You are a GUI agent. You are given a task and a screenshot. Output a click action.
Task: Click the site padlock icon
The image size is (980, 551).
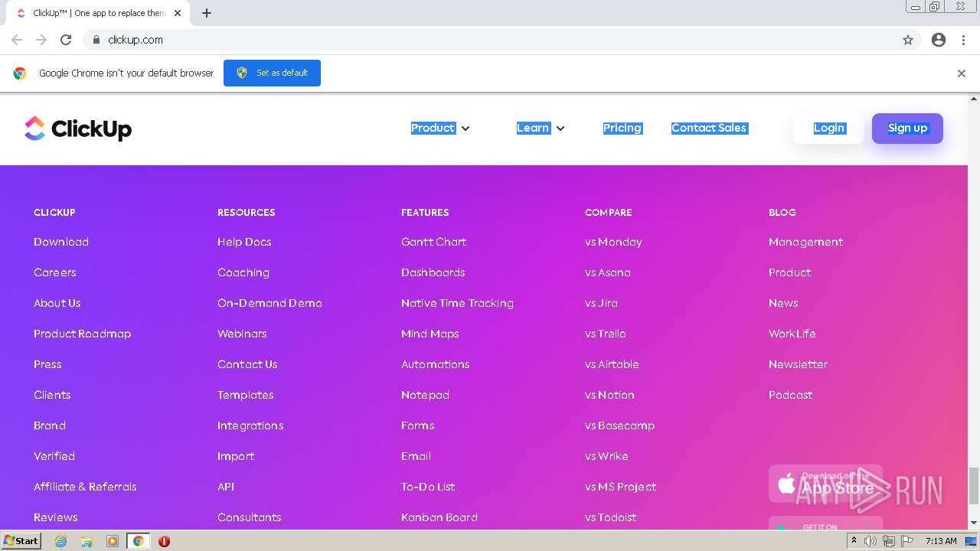click(x=96, y=40)
